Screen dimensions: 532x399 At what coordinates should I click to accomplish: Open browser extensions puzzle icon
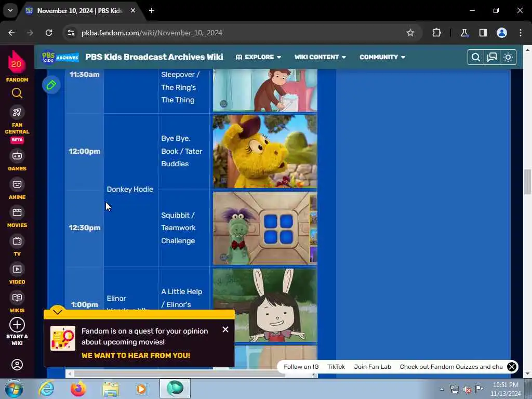coord(436,33)
